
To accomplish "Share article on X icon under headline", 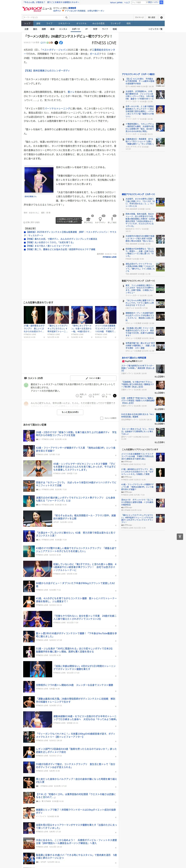I will 56,43.
